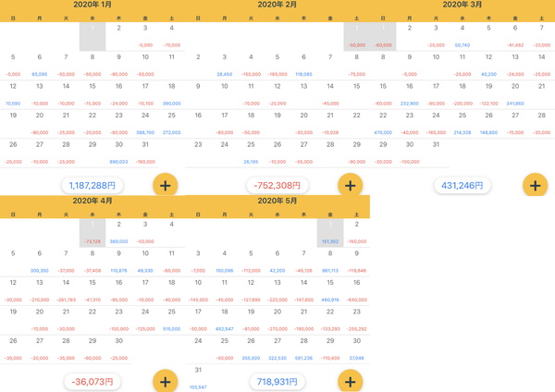
Task: Select April 25 with 515,000 entry
Action: point(172,320)
